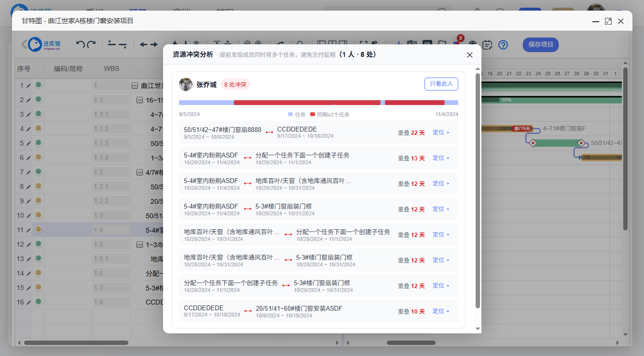Click the right-arrow indent task icon
Screen dimensions: 644x356
(154, 44)
